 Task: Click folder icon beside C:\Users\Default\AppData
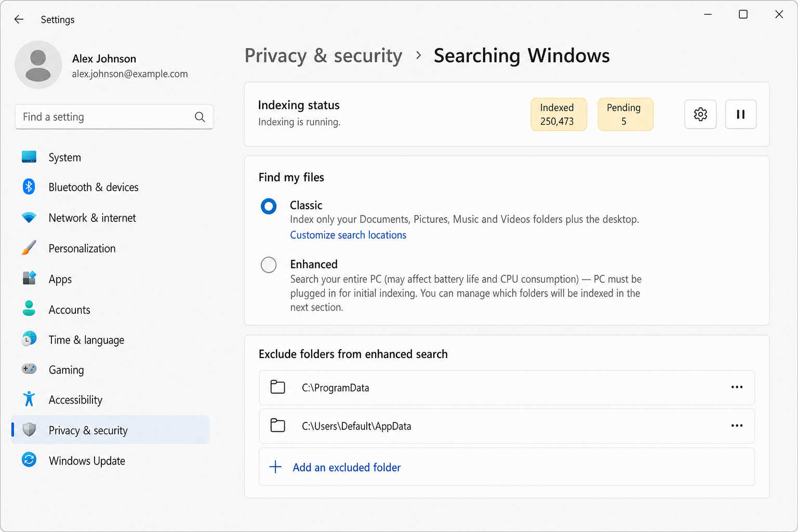[278, 425]
